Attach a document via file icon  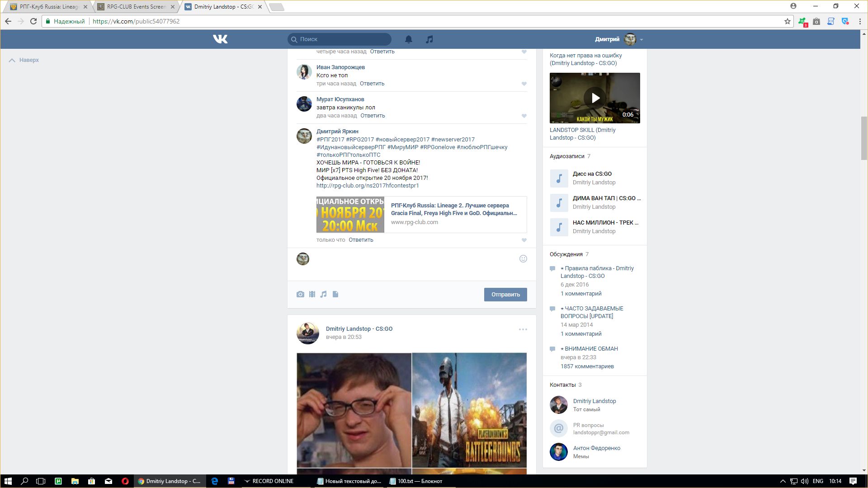pos(335,294)
